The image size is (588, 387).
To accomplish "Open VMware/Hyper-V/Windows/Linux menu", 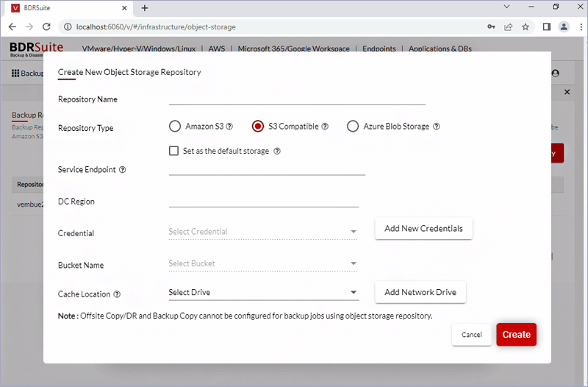I will coord(139,49).
